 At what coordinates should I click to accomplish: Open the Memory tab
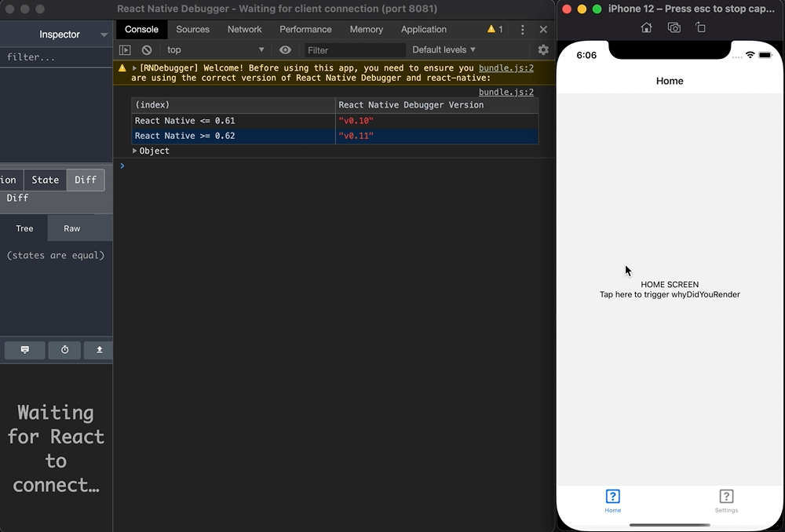tap(367, 30)
